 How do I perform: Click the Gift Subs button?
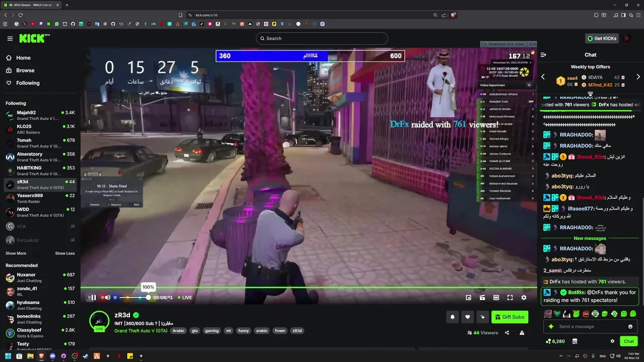click(510, 317)
